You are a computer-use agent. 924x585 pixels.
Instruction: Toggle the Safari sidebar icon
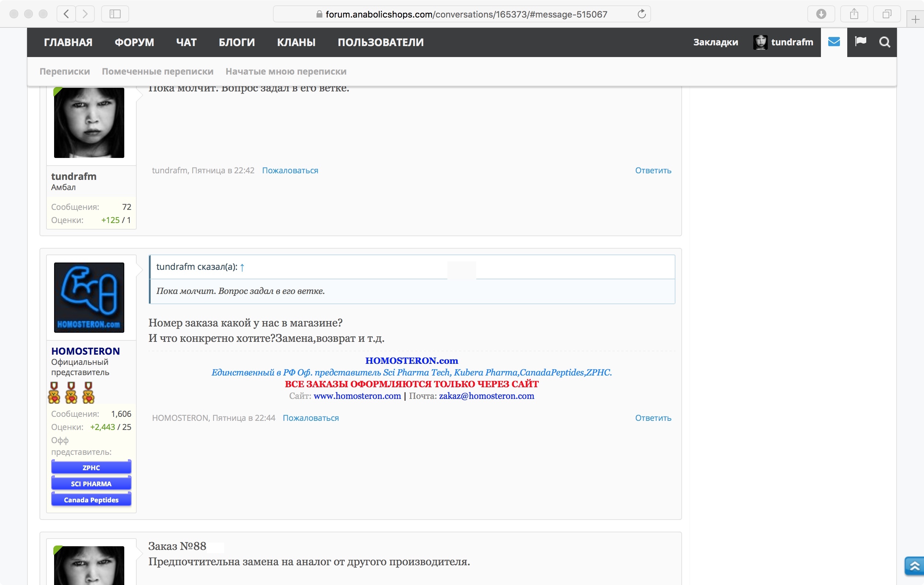coord(115,14)
